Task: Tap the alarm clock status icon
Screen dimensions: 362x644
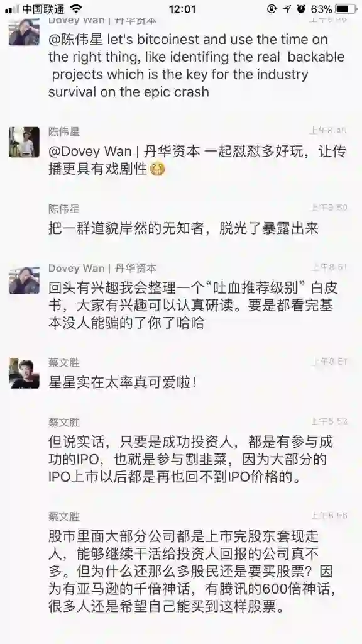Action: (x=301, y=9)
